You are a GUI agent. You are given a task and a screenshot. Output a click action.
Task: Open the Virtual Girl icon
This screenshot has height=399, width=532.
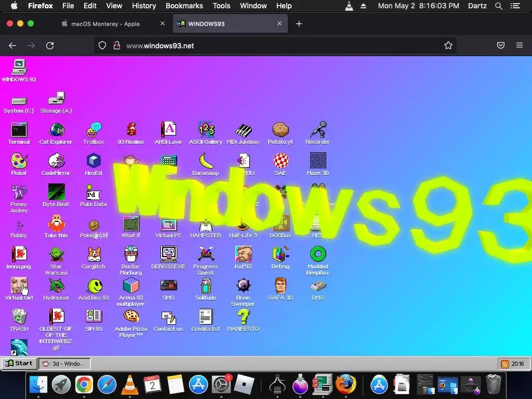tap(19, 289)
